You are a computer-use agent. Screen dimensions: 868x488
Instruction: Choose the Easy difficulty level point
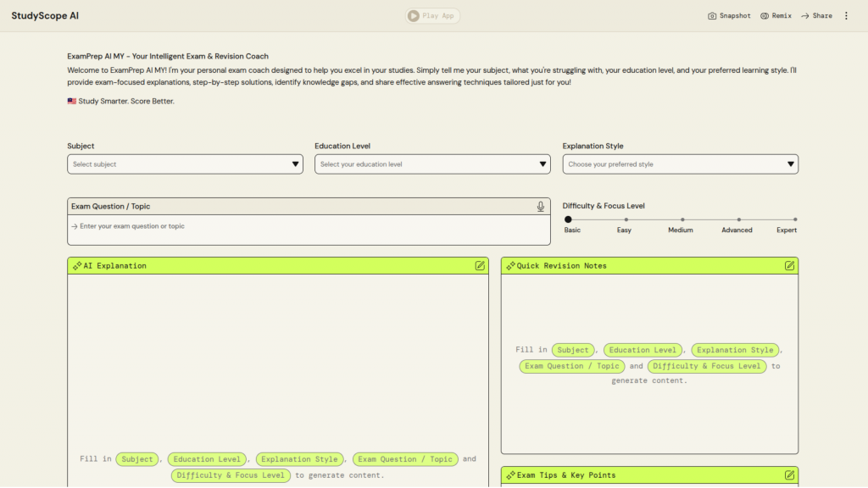pos(626,219)
